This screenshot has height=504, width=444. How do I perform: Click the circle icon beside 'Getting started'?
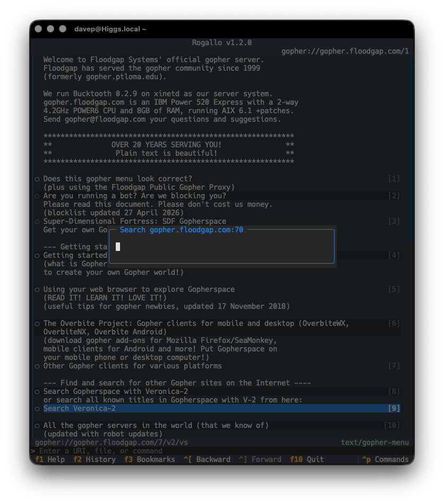37,256
